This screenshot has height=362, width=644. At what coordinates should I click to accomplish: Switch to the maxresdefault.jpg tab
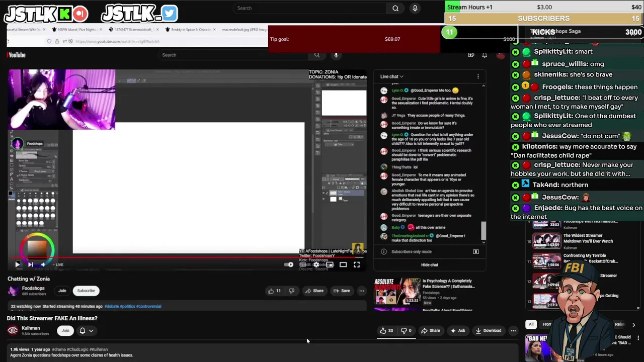click(x=244, y=30)
